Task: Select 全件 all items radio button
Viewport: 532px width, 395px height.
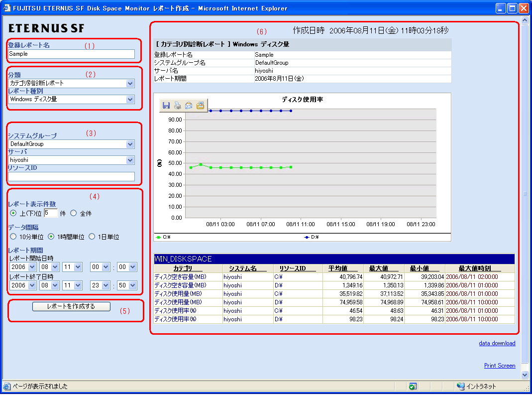Action: click(x=73, y=213)
